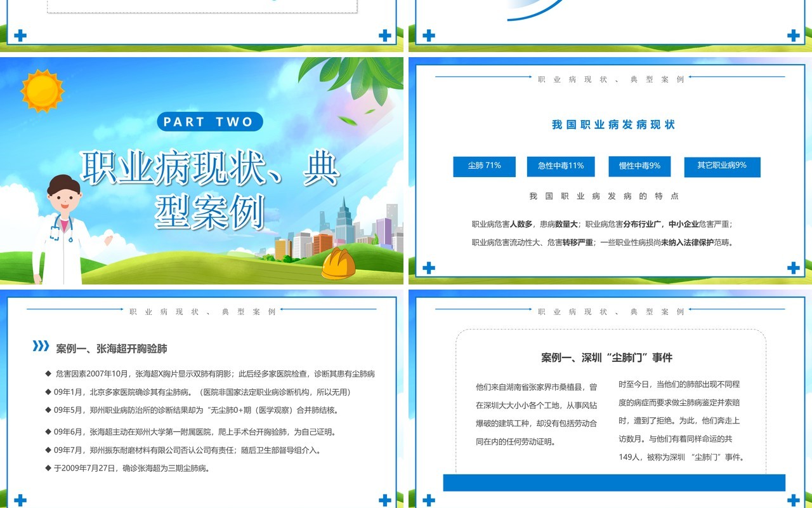This screenshot has width=812, height=508.
Task: Click the PART TWO badge
Action: (209, 121)
